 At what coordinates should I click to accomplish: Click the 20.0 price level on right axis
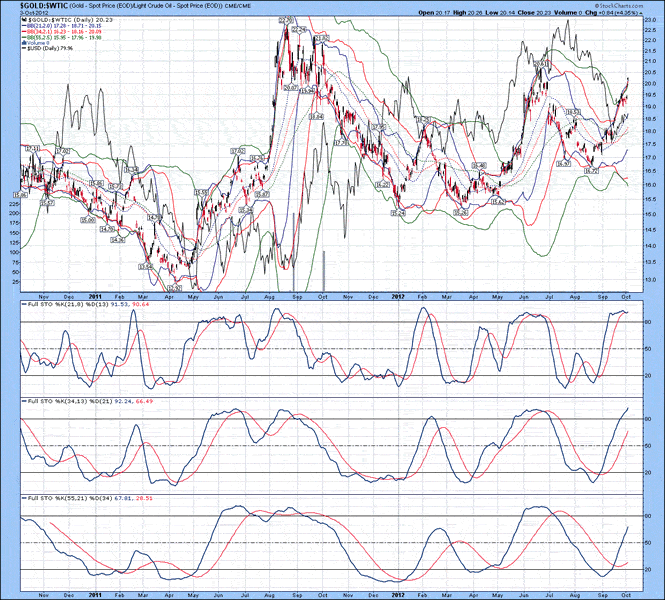coord(650,84)
